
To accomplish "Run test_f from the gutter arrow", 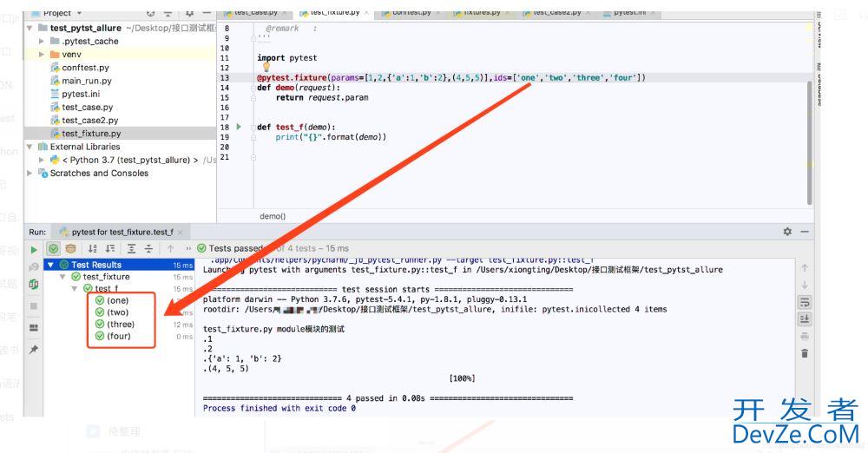I will pyautogui.click(x=239, y=127).
